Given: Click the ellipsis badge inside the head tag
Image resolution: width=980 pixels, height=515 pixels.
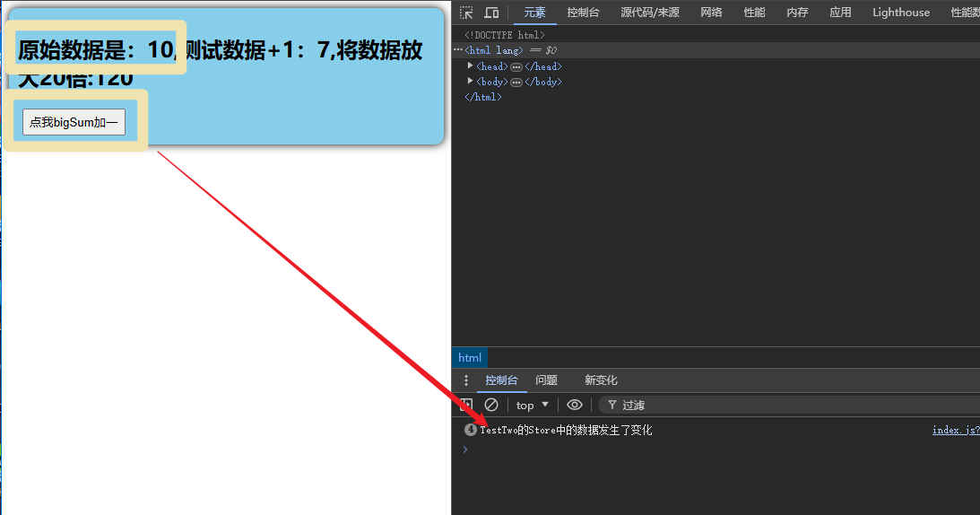Looking at the screenshot, I should click(516, 67).
